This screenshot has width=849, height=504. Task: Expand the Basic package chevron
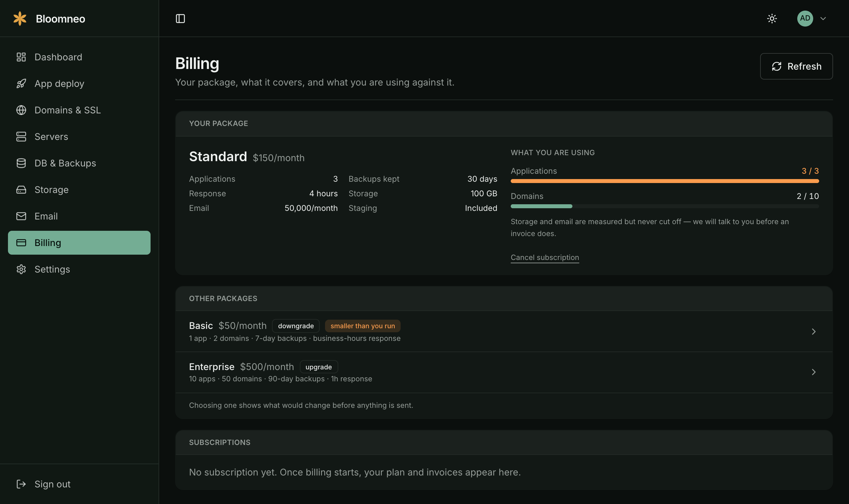tap(814, 332)
